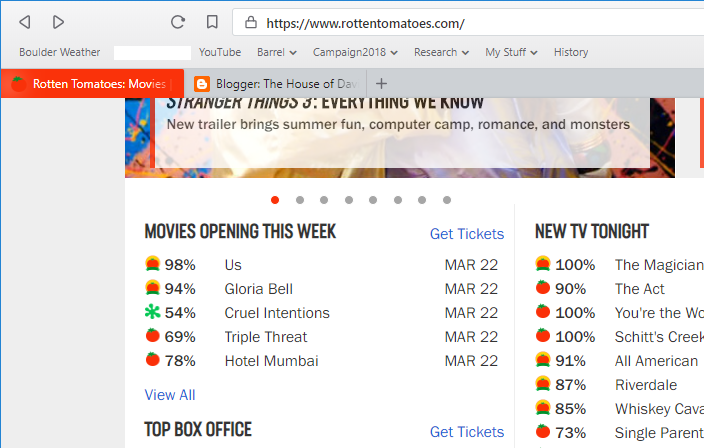This screenshot has height=448, width=704.
Task: Open the movie Cruel Intentions
Action: [x=277, y=313]
